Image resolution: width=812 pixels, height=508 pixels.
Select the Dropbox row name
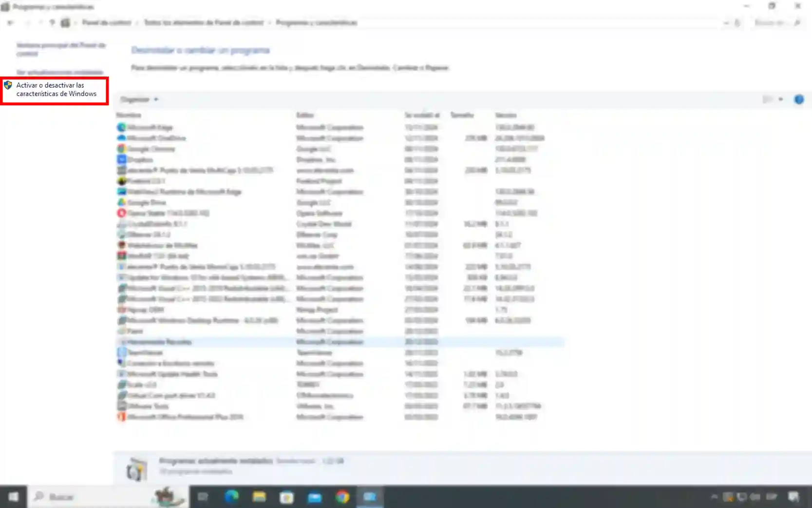click(140, 159)
